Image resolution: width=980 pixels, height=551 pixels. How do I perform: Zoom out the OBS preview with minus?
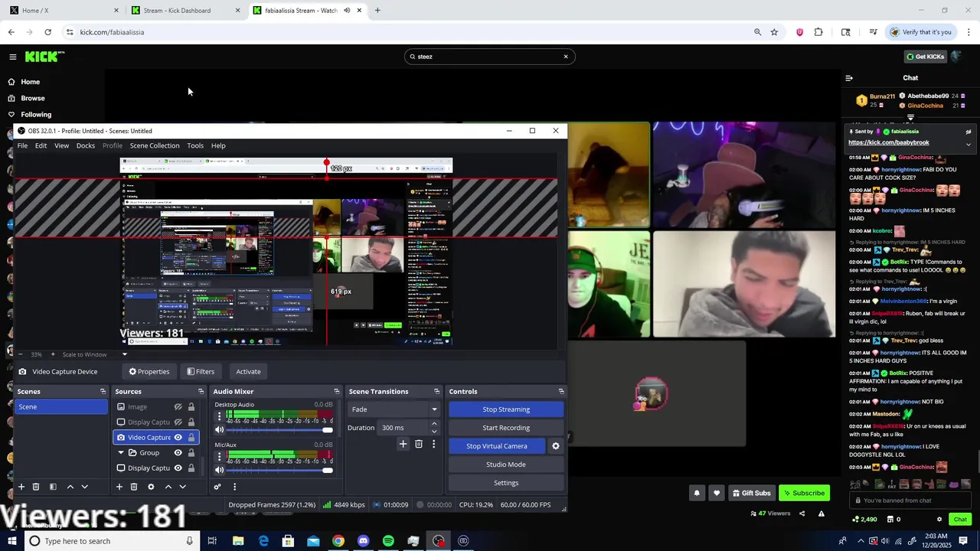pyautogui.click(x=21, y=354)
